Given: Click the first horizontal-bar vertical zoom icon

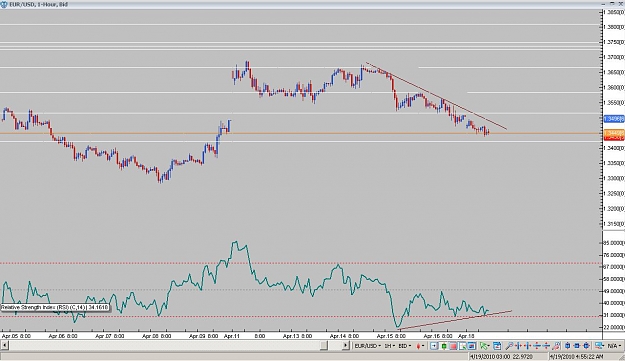Looking at the screenshot, I should pos(537,346).
